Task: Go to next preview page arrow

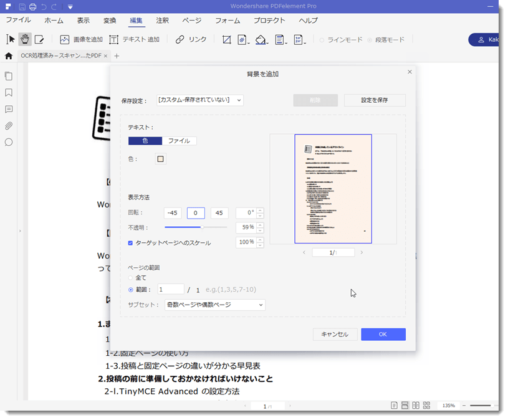Action: point(362,252)
